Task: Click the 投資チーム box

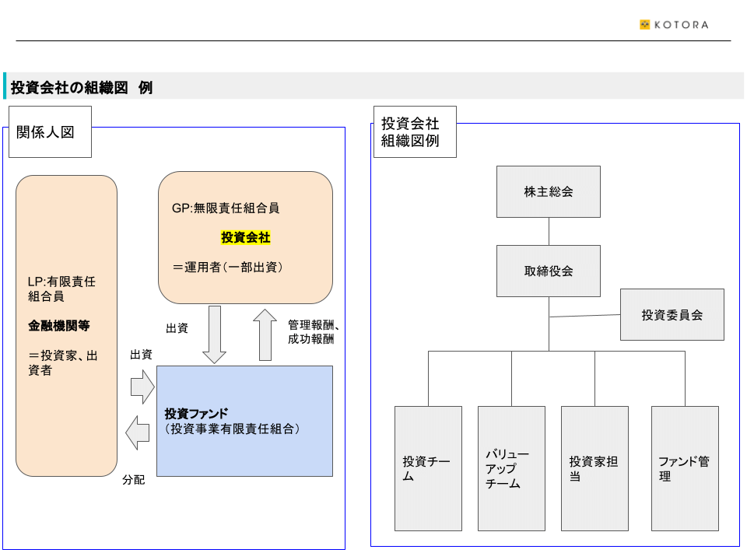Action: [428, 468]
